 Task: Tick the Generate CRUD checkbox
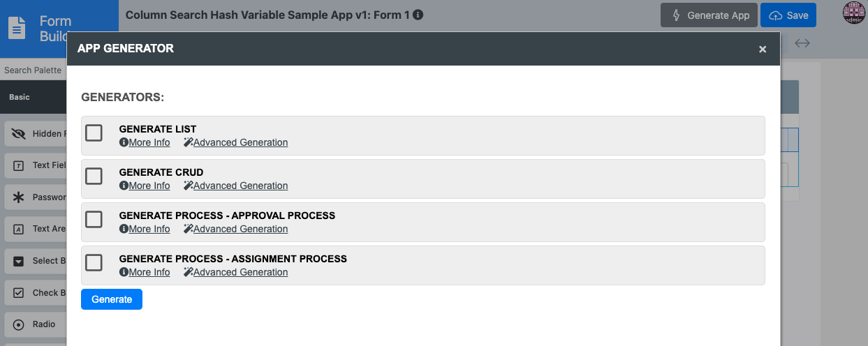tap(94, 176)
